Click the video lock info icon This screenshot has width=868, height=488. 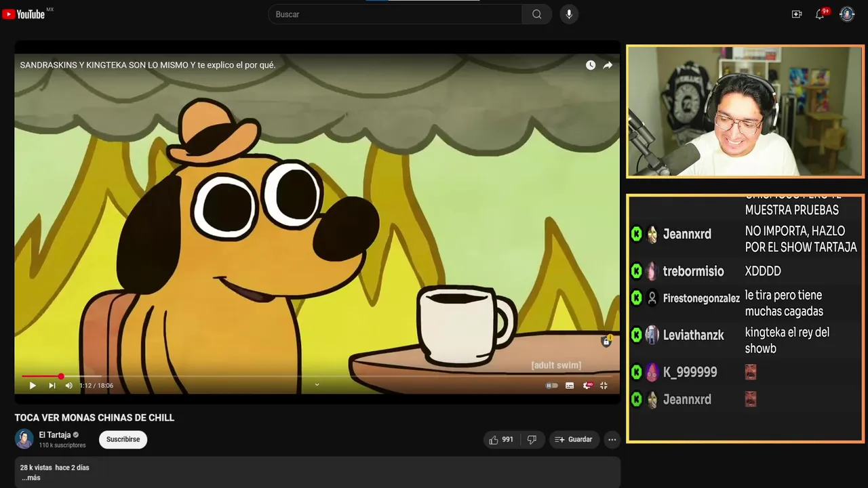click(x=606, y=341)
